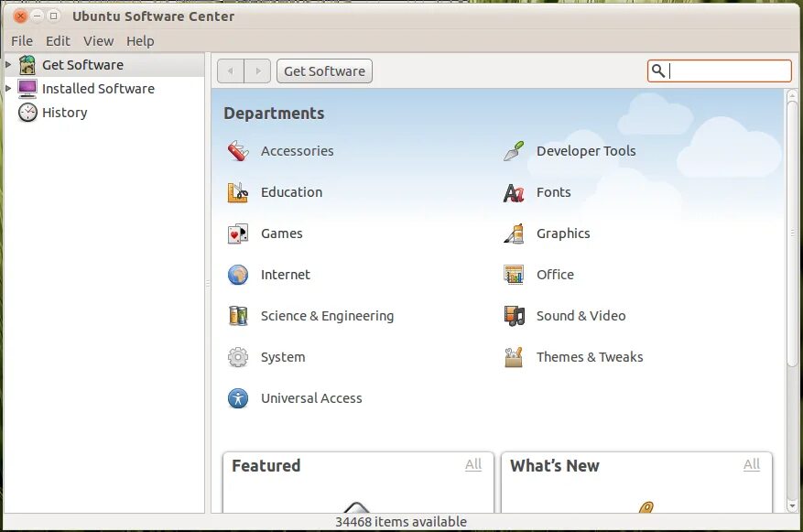Image resolution: width=803 pixels, height=532 pixels.
Task: Open the Developer Tools department
Action: click(x=586, y=151)
